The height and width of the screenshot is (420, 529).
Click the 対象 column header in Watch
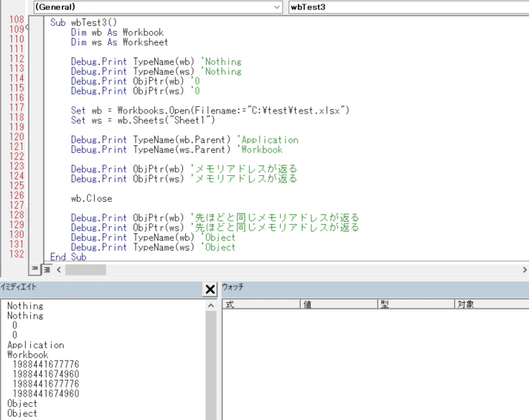[x=492, y=304]
